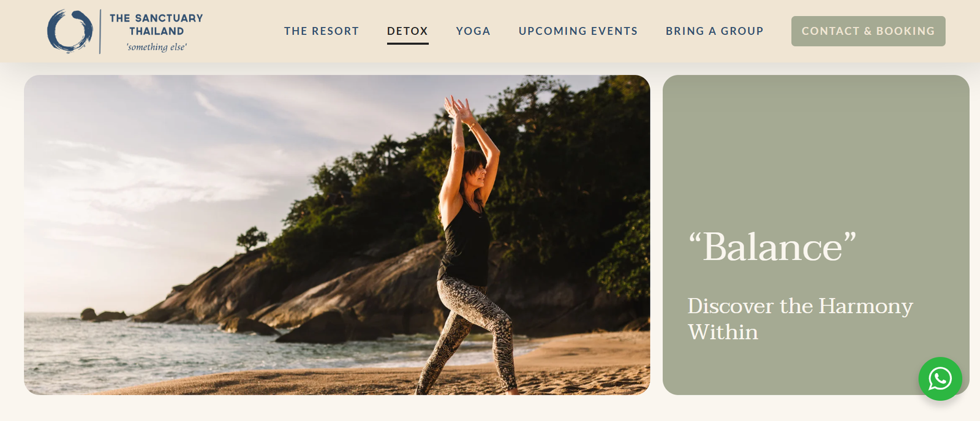980x421 pixels.
Task: Go to the Yoga menu item
Action: click(x=473, y=31)
